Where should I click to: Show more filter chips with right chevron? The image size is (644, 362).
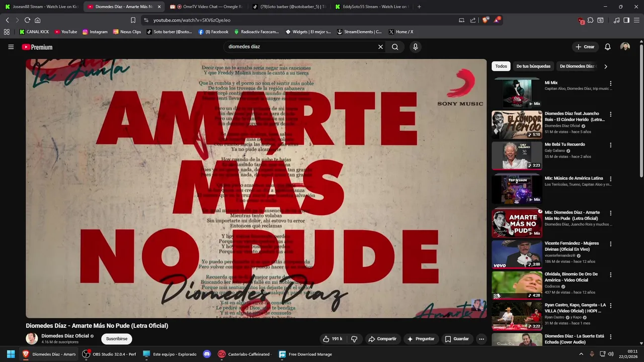tap(605, 66)
